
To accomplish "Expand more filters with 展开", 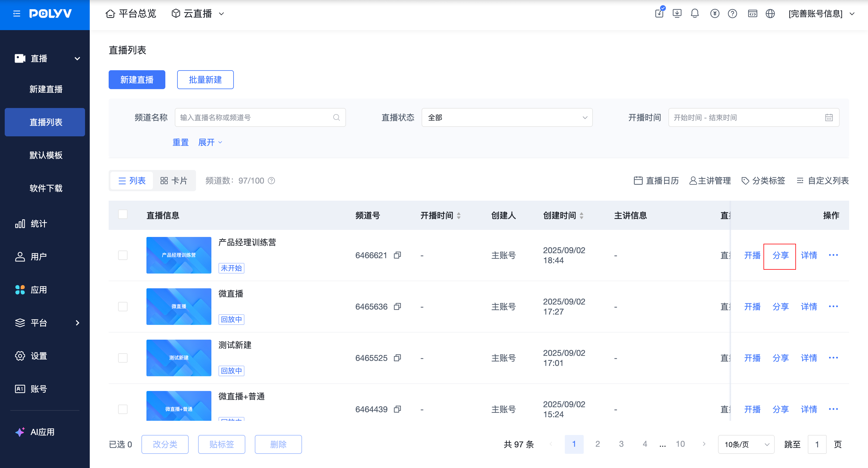I will click(210, 143).
